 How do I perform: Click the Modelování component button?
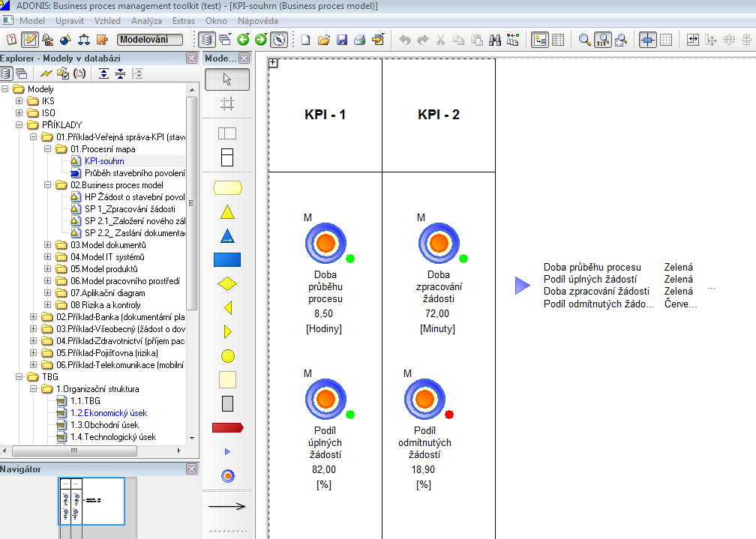[150, 40]
